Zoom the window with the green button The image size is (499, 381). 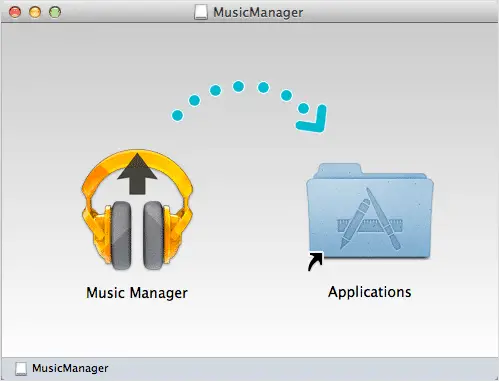pos(55,12)
